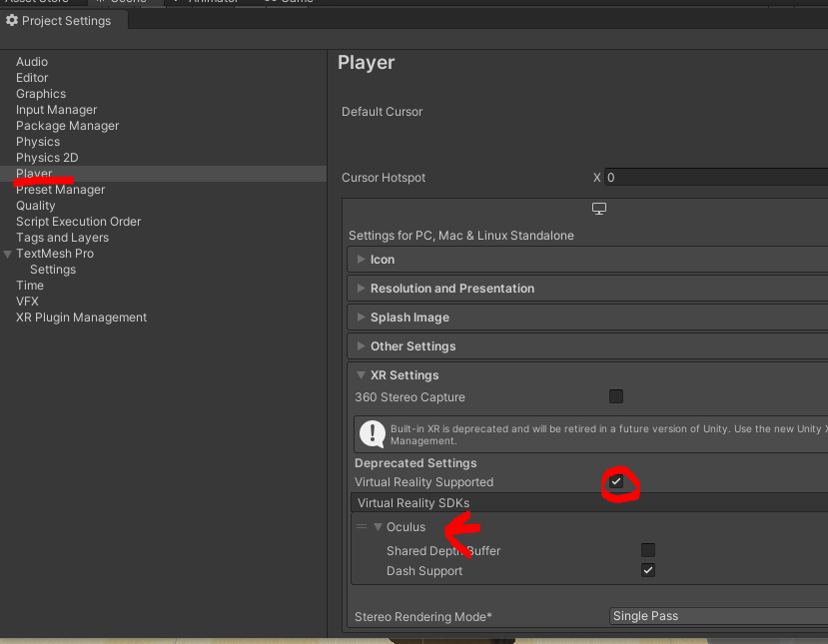Click the Stereo Rendering Mode label
Image resolution: width=828 pixels, height=644 pixels.
click(422, 617)
